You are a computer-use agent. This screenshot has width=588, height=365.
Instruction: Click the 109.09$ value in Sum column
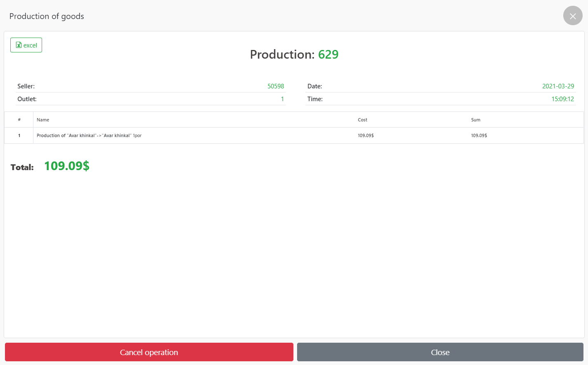point(479,135)
